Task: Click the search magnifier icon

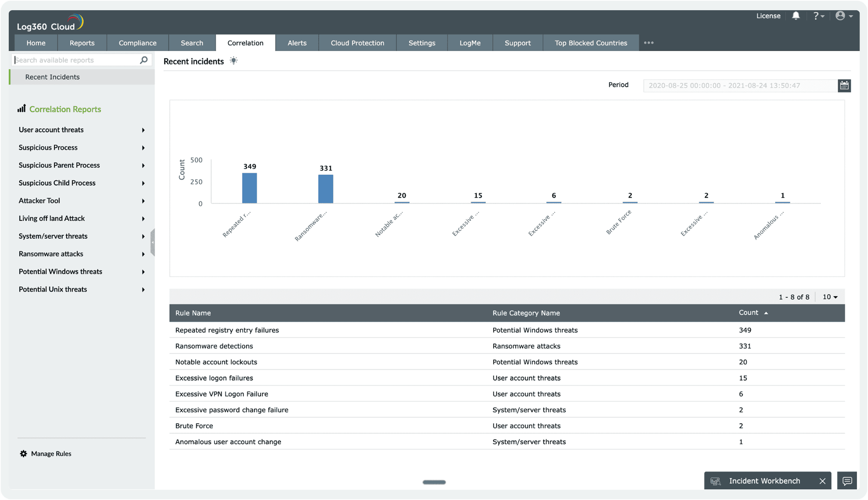Action: click(144, 60)
